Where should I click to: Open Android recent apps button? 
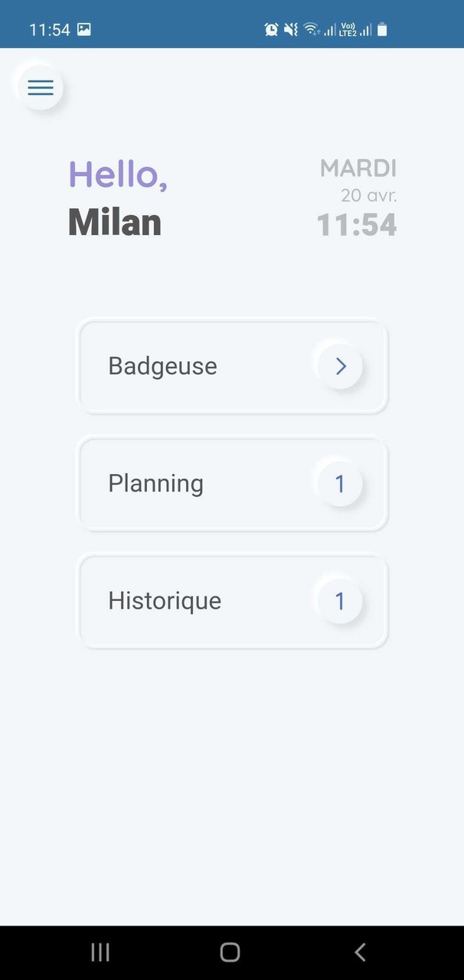click(x=100, y=952)
